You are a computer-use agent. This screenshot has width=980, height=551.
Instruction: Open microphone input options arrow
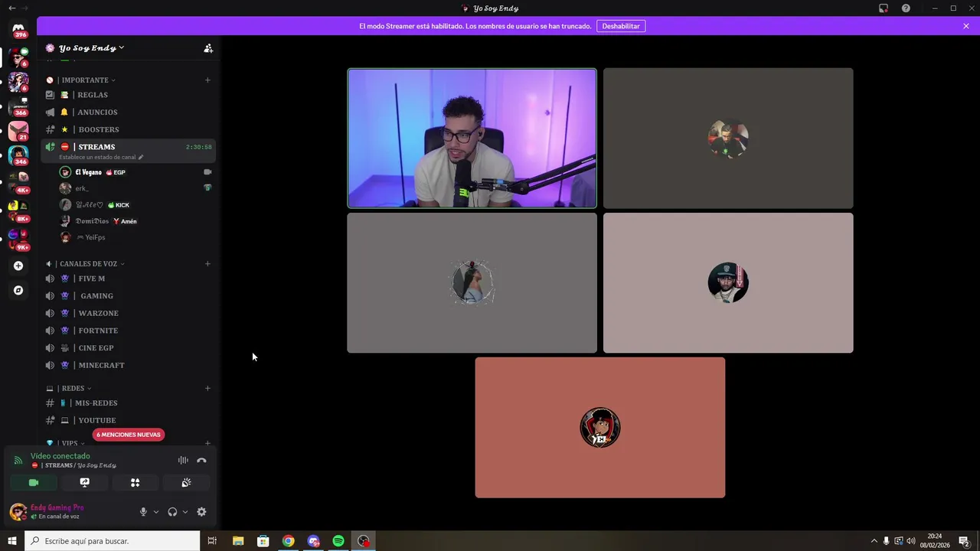156,512
